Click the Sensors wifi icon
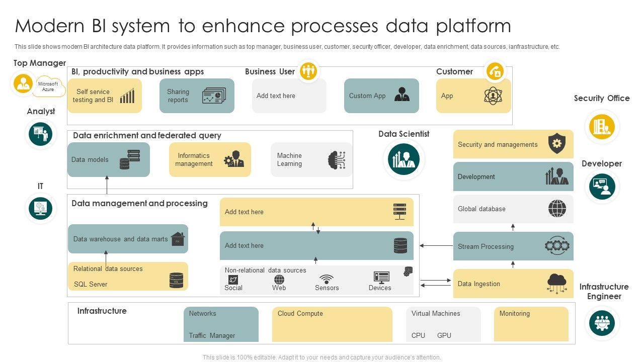 click(327, 279)
